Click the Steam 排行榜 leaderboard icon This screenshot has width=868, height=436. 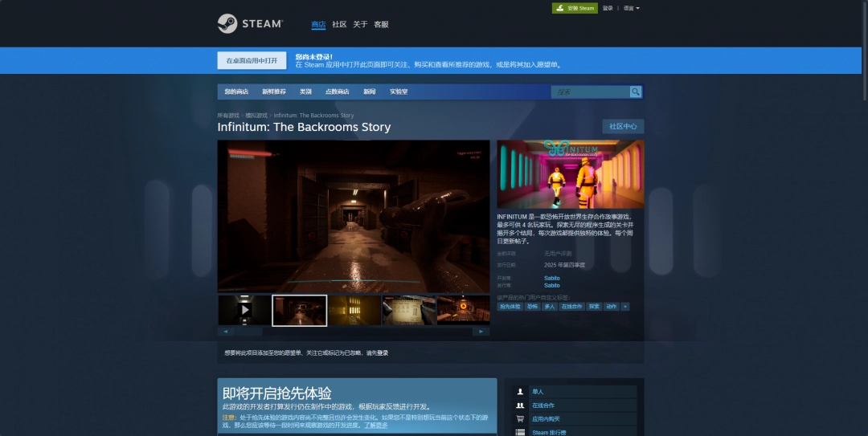(521, 432)
